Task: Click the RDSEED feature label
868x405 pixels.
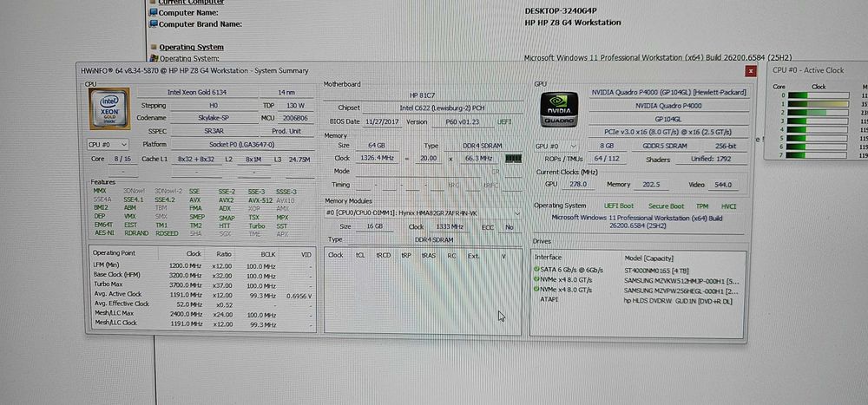Action: coord(167,233)
